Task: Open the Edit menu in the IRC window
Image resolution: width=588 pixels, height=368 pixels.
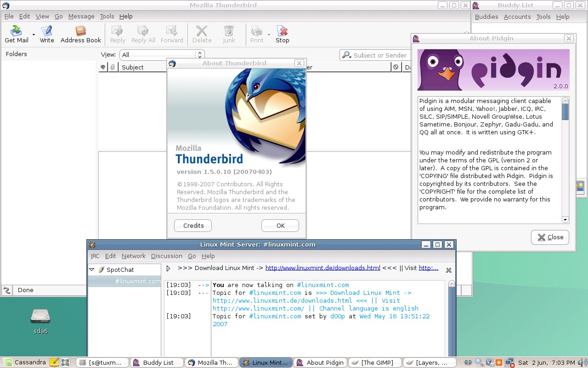Action: (110, 256)
